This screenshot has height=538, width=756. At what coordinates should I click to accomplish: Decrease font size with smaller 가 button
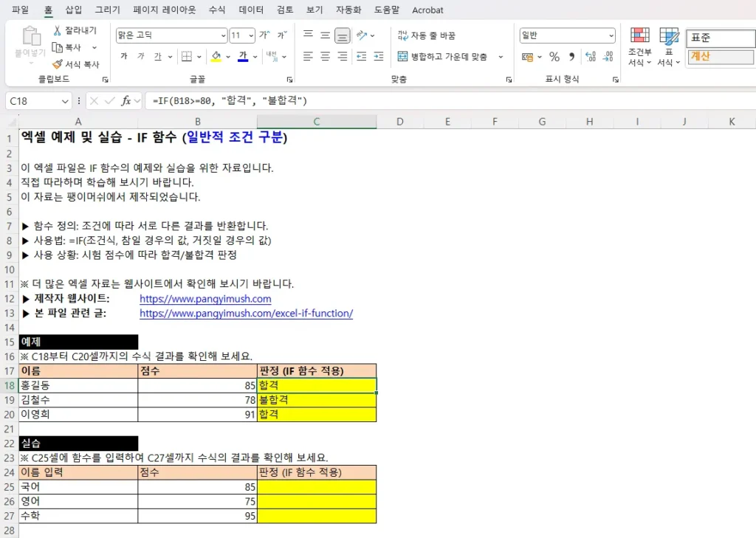281,35
